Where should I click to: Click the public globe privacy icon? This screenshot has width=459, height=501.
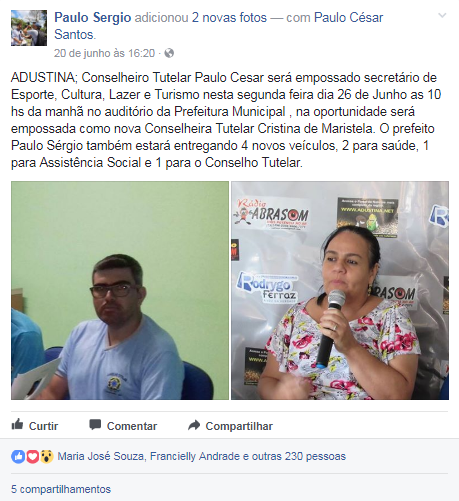pos(169,53)
